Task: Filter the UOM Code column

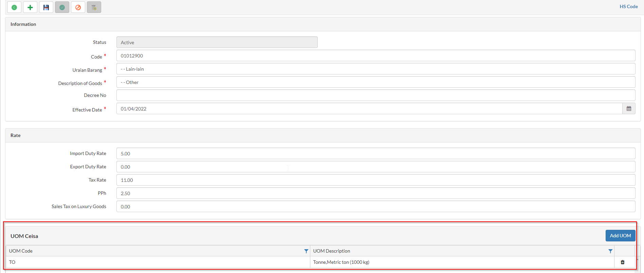Action: 306,251
